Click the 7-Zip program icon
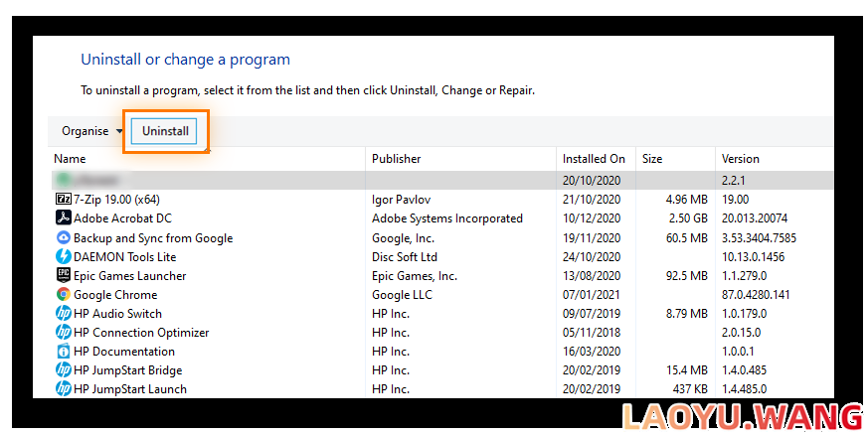868x435 pixels. [64, 199]
